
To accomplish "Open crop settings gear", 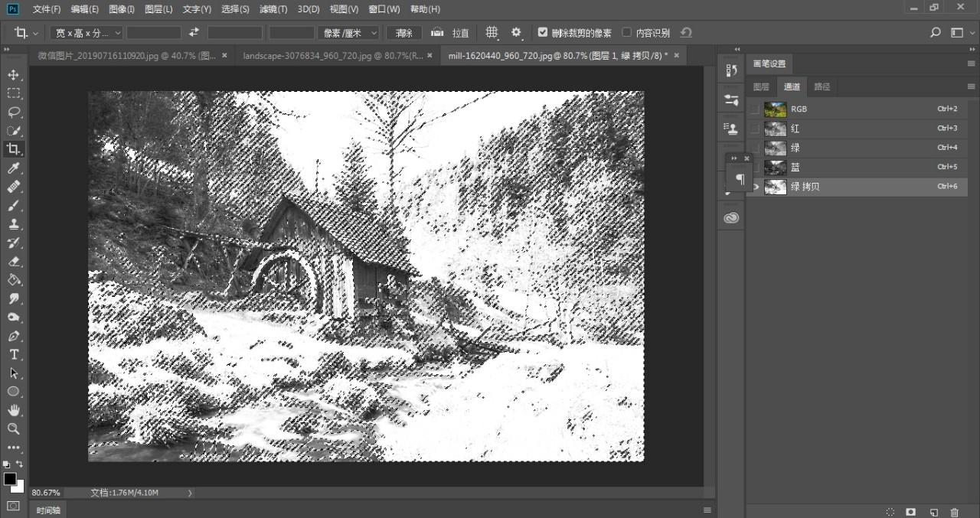I will tap(516, 33).
